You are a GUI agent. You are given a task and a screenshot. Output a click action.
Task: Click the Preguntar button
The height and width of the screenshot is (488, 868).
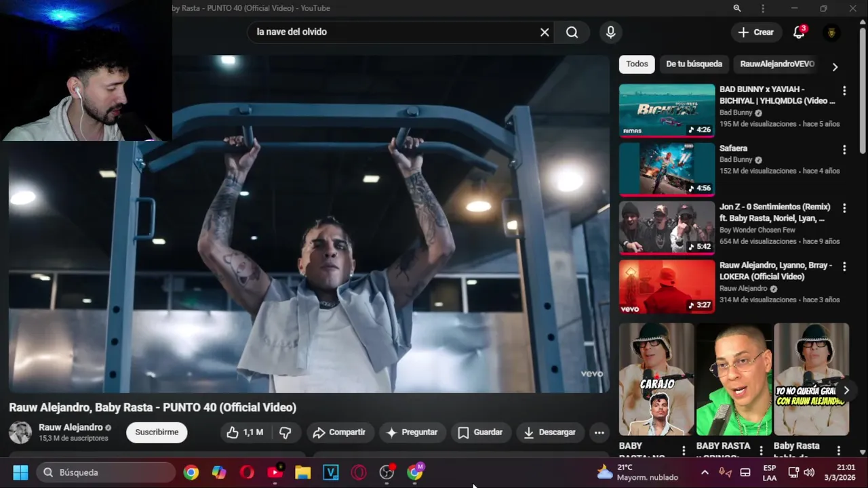412,432
